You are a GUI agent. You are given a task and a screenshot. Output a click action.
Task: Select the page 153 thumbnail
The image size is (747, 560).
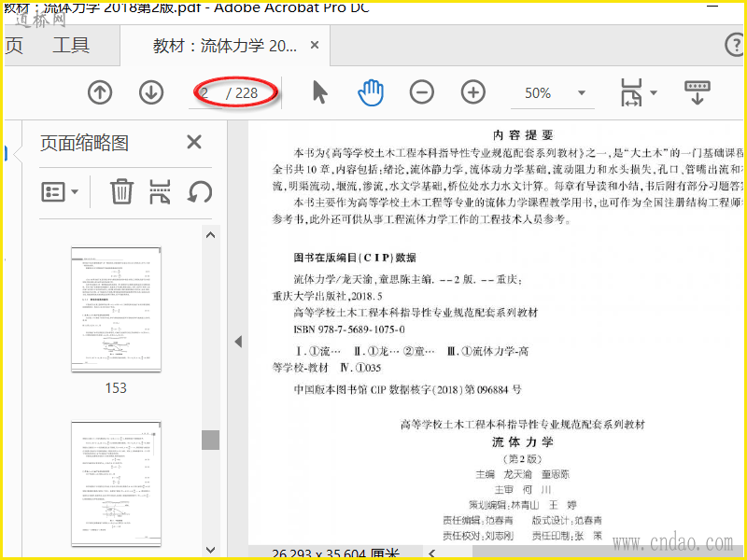click(116, 309)
